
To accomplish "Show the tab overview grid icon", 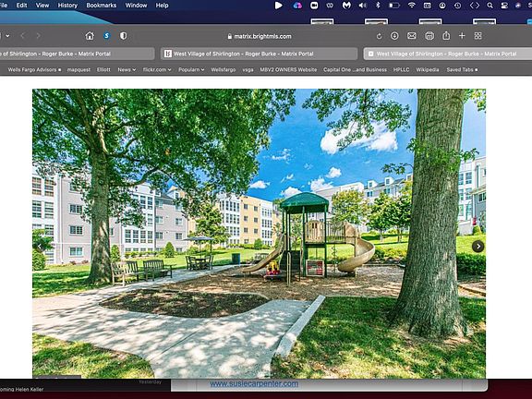I will click(478, 36).
